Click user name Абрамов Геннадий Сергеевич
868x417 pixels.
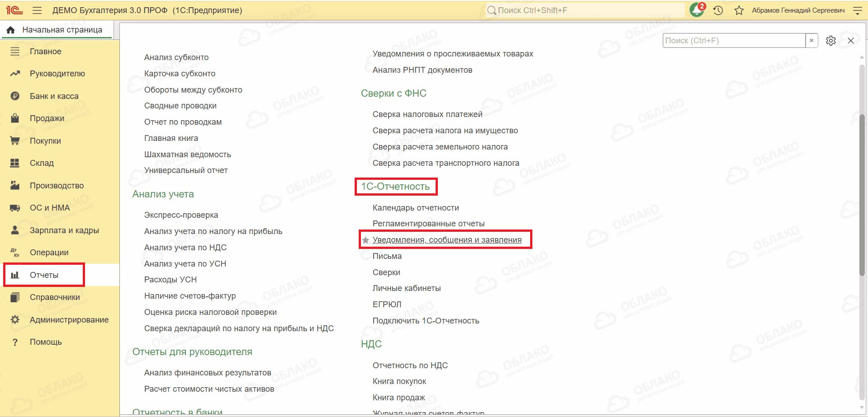798,10
